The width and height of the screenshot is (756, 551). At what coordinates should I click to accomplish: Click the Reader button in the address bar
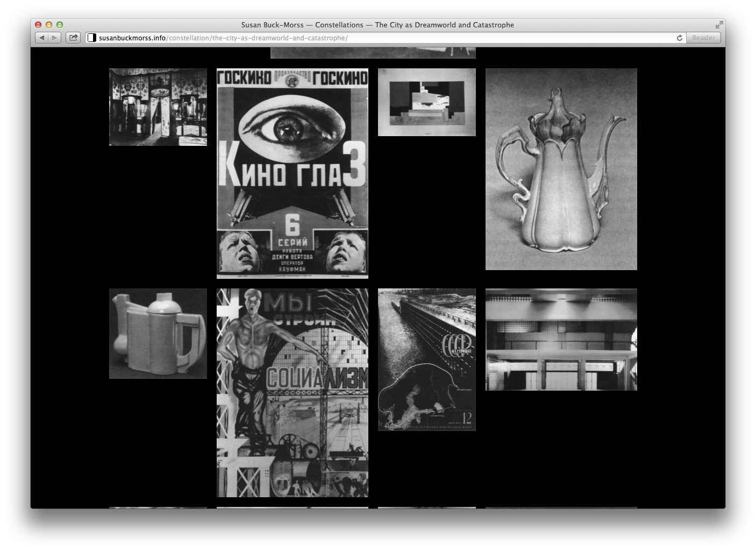click(703, 38)
